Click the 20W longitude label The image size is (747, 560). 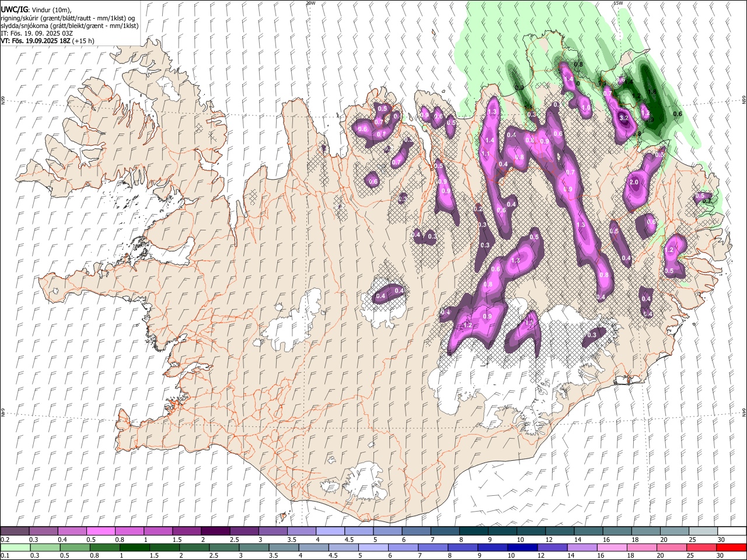[310, 3]
